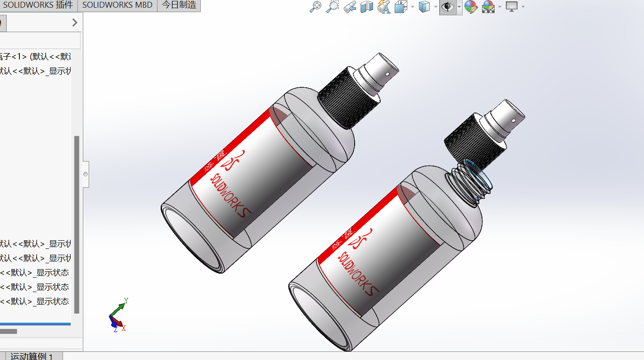The image size is (644, 360).
Task: Click the Edit Appearance color ball icon
Action: pyautogui.click(x=471, y=7)
